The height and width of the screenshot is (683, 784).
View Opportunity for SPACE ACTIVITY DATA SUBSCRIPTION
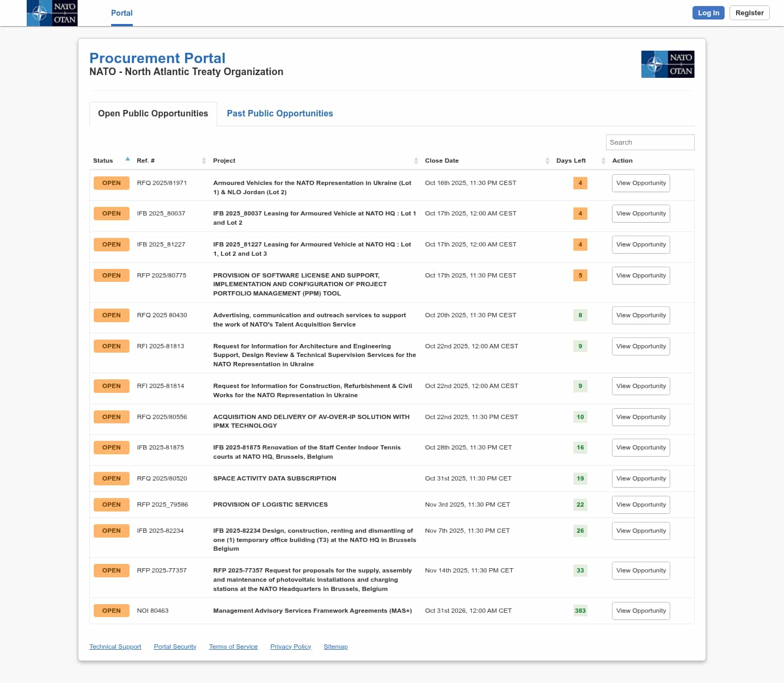(641, 478)
